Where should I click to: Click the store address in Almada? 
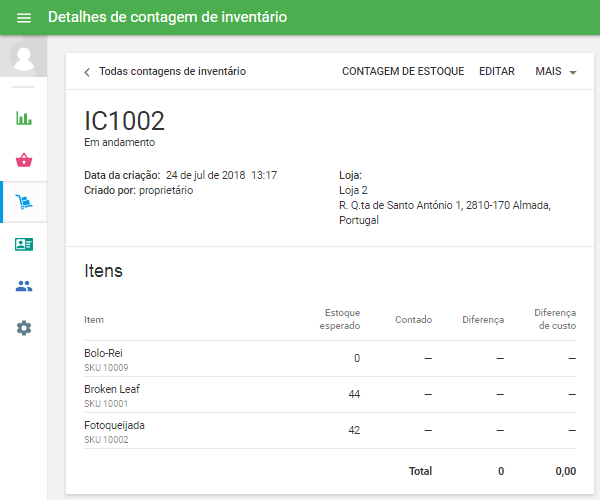point(445,213)
